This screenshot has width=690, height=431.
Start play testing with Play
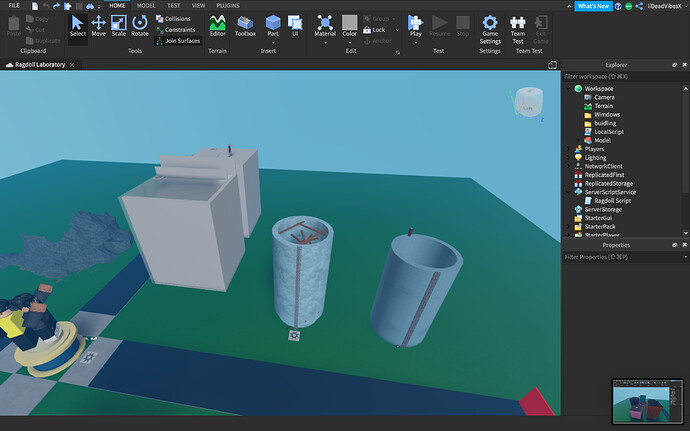pyautogui.click(x=416, y=25)
